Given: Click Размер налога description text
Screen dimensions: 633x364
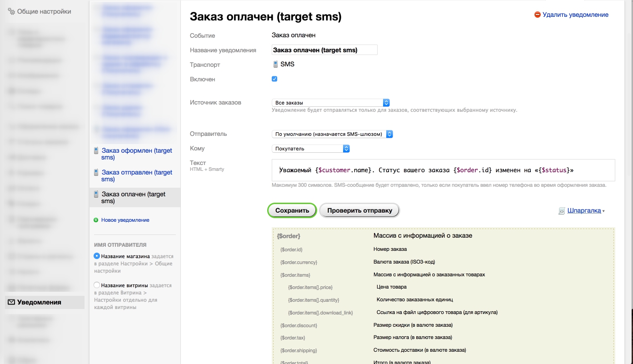Looking at the screenshot, I should pos(413,338).
